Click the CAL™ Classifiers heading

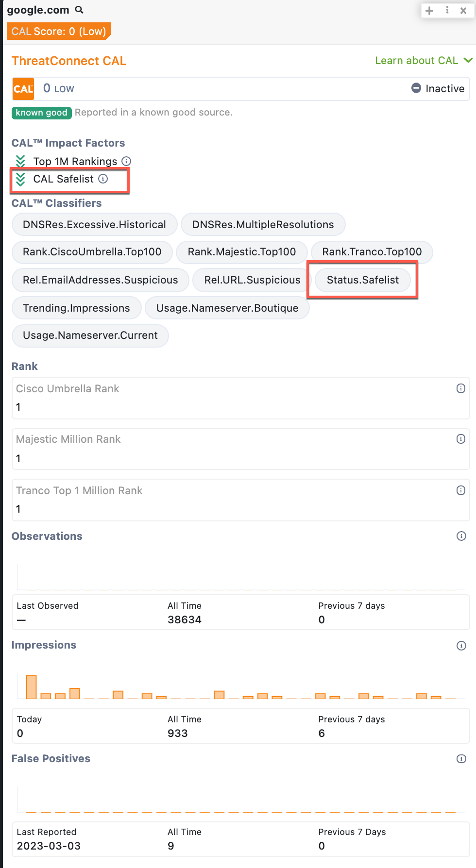[57, 203]
